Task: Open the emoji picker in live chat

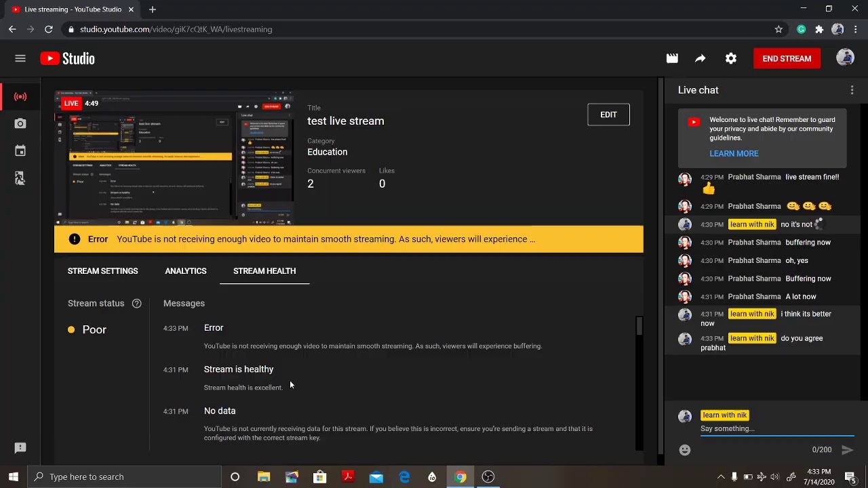Action: click(x=685, y=449)
